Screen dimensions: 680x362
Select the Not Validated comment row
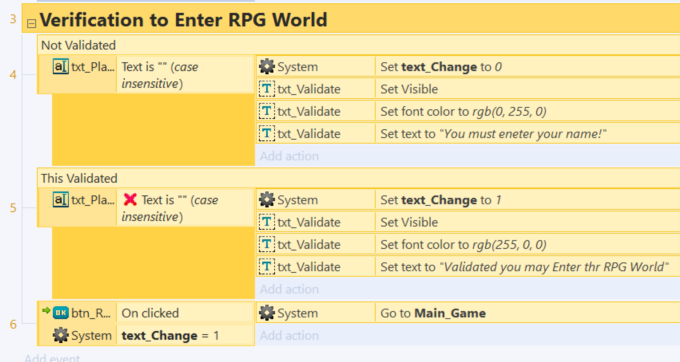tap(359, 45)
